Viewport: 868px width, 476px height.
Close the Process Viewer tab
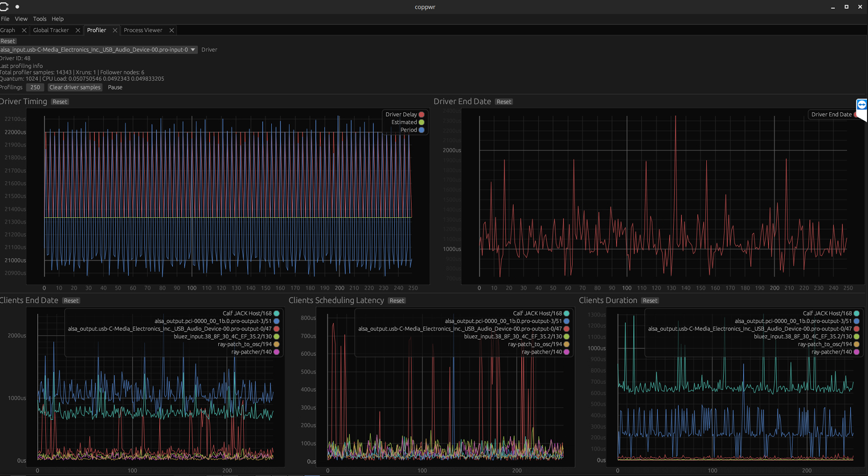171,31
